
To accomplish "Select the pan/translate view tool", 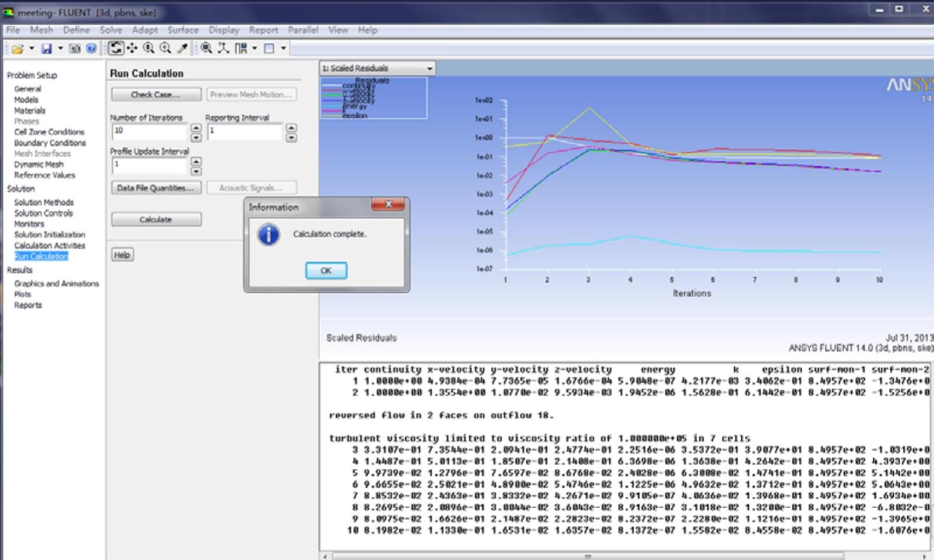I will [132, 48].
